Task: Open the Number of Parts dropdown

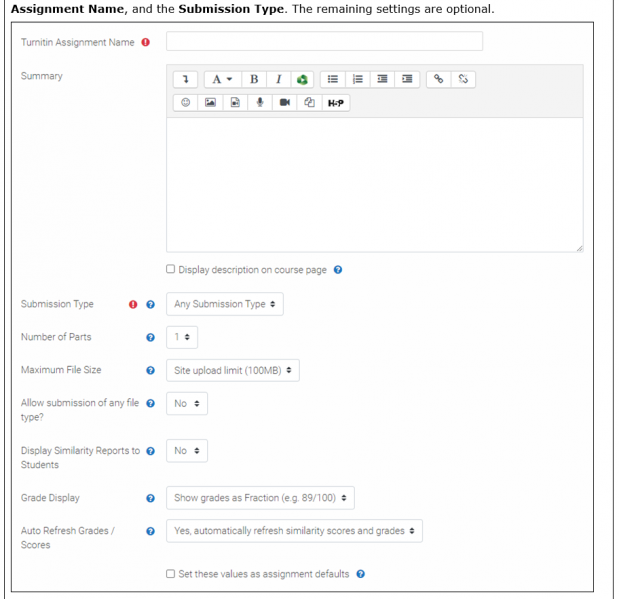Action: 182,337
